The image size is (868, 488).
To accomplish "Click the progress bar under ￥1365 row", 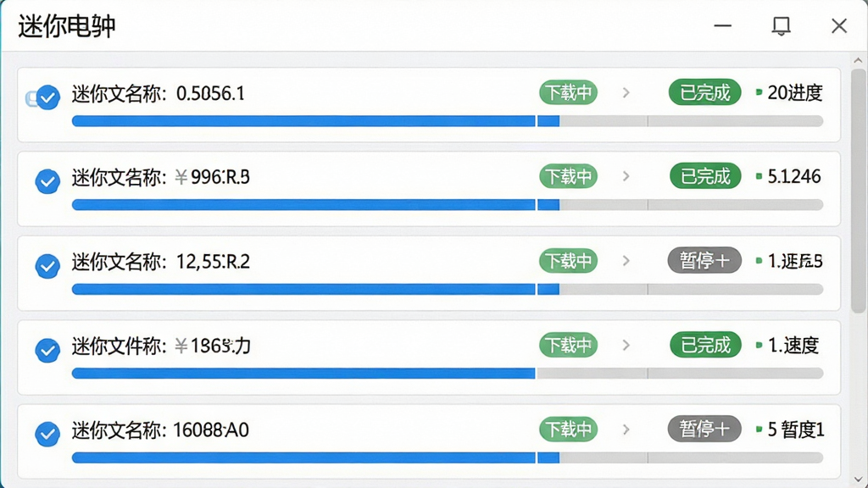I will tap(448, 374).
